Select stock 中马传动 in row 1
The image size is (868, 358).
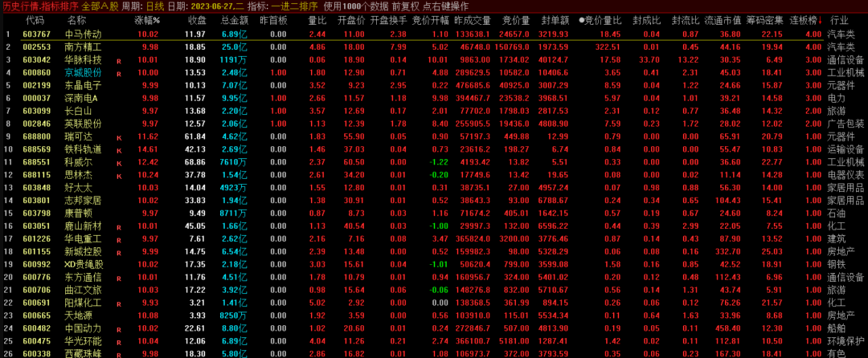click(x=83, y=35)
